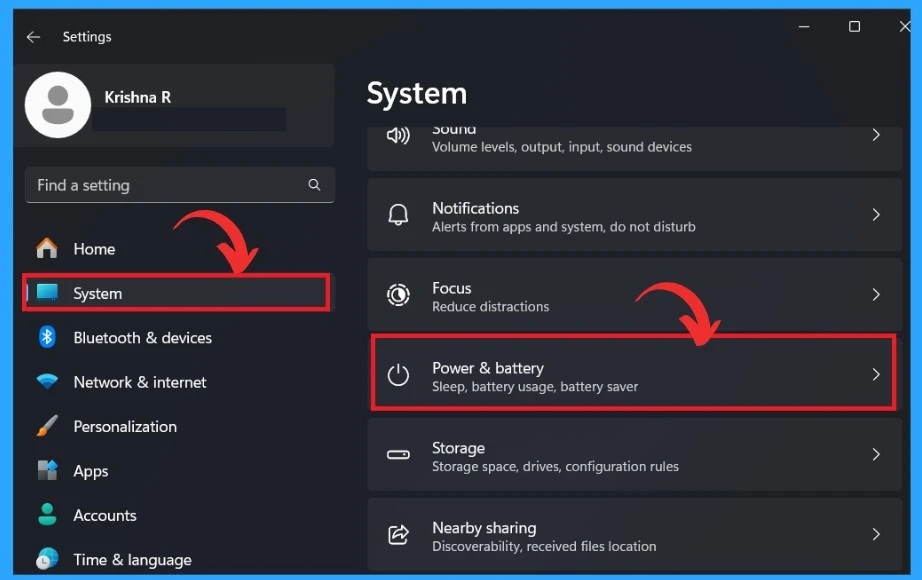Open the Focus row chevron

coord(876,295)
